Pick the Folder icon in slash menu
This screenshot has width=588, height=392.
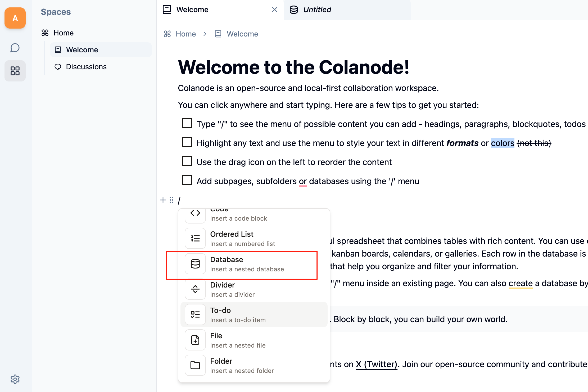click(195, 365)
